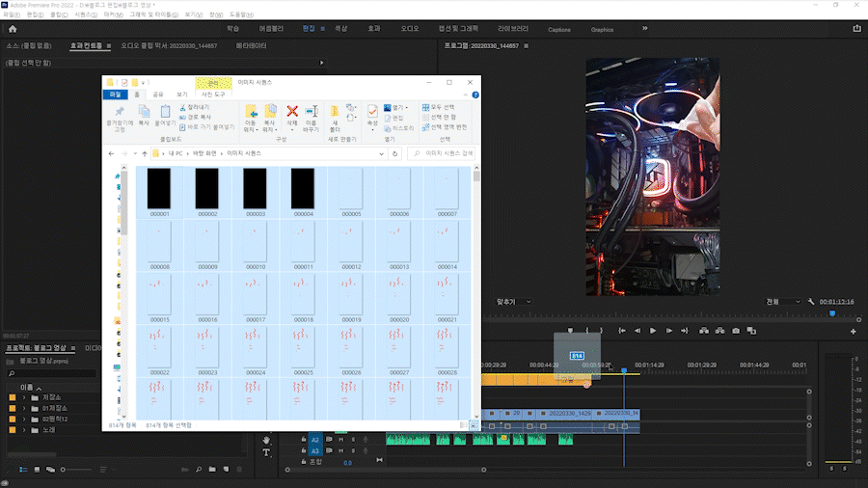Toggle mute on audio track A2
The image size is (868, 488).
coord(340,440)
